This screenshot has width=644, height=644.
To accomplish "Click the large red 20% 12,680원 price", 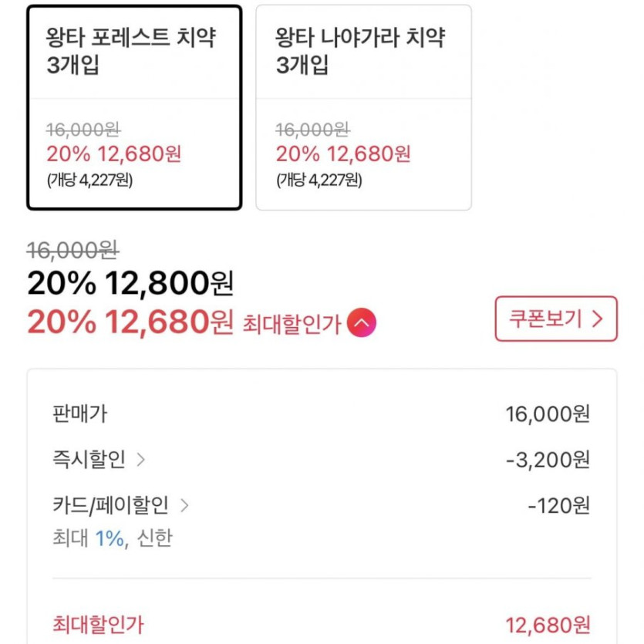I will (x=130, y=322).
